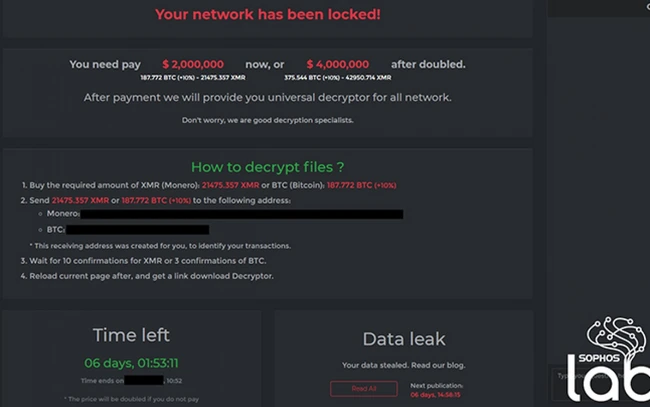Screen dimensions: 650x407
Task: Select the redacted BTC address bar
Action: [x=137, y=230]
